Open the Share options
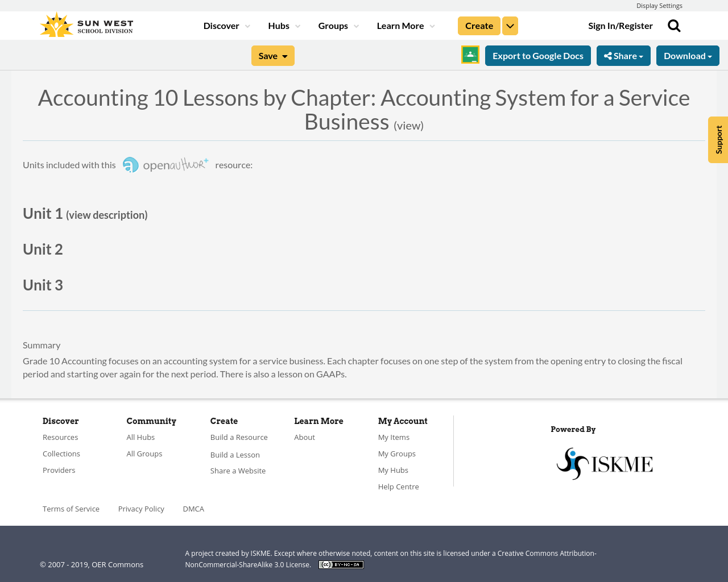The width and height of the screenshot is (728, 582). tap(623, 55)
